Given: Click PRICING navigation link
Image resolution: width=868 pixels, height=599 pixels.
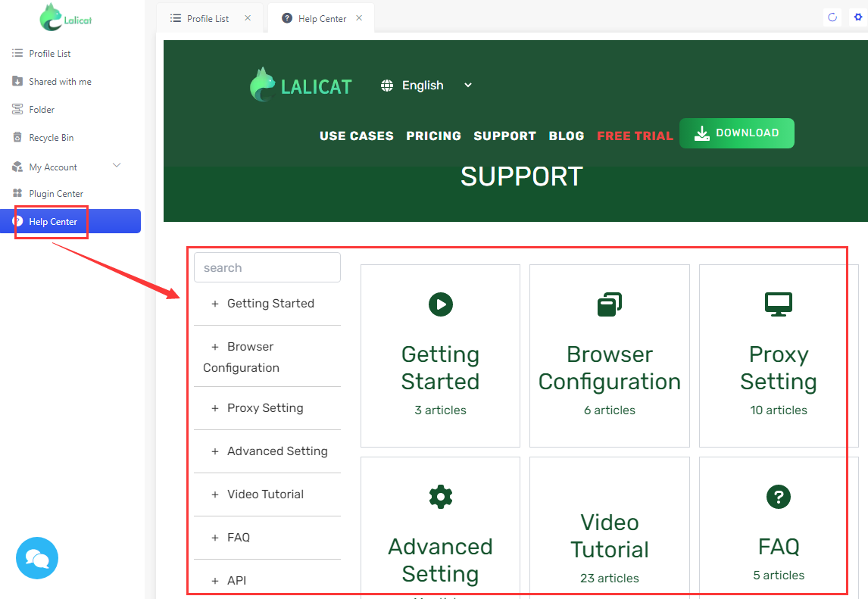Looking at the screenshot, I should point(433,136).
